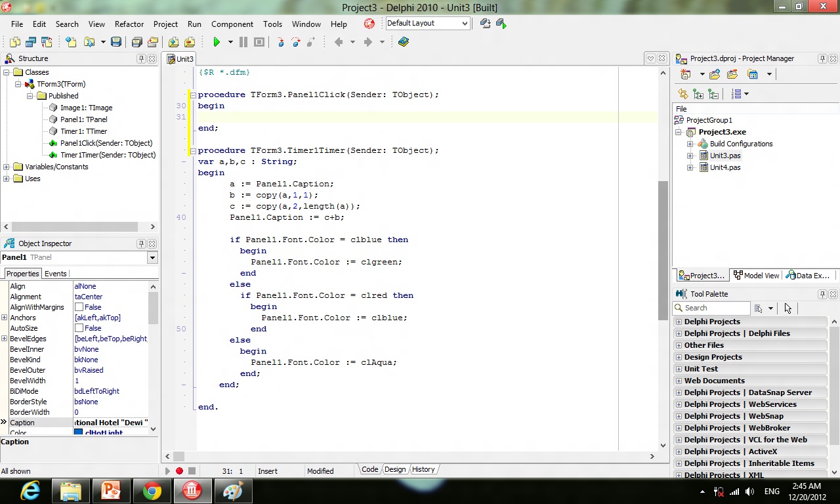Screen dimensions: 840x504
Task: Open the Tools menu
Action: pos(272,24)
